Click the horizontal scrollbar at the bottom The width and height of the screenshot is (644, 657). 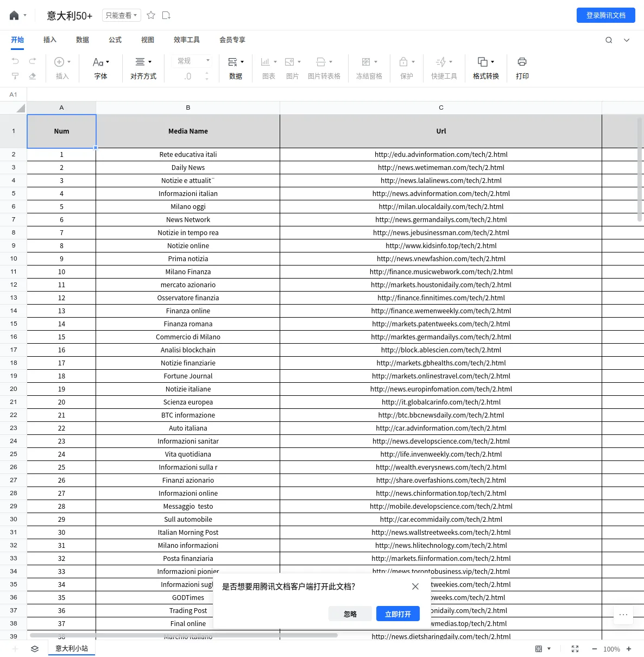tap(184, 635)
